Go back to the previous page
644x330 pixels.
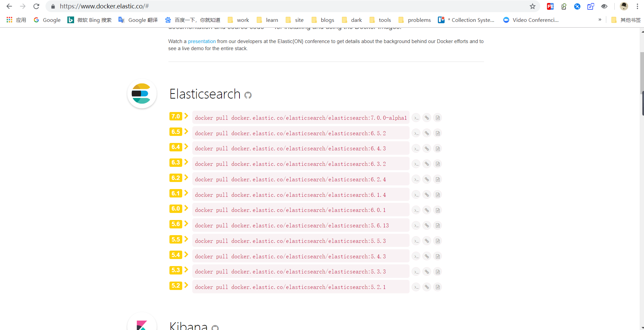tap(9, 6)
